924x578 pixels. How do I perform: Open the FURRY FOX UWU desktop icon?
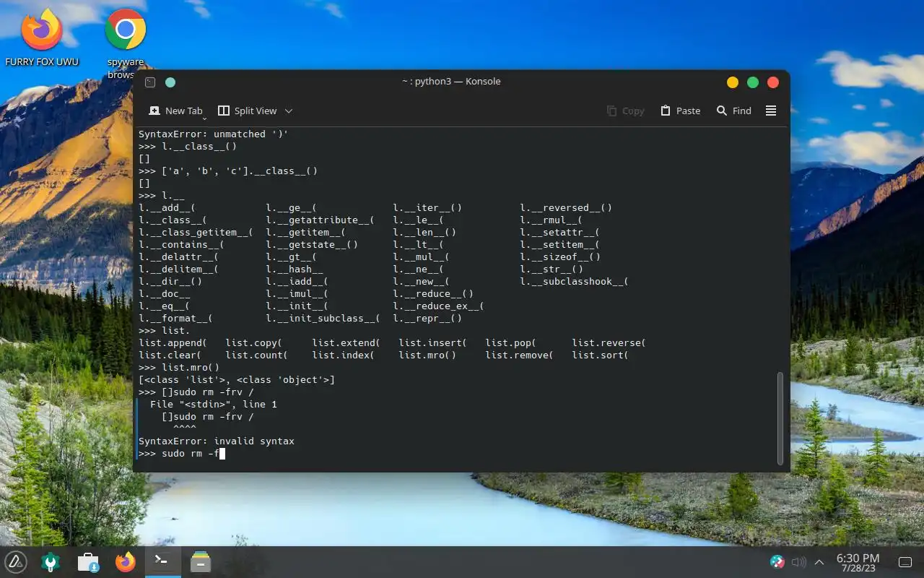[x=42, y=38]
